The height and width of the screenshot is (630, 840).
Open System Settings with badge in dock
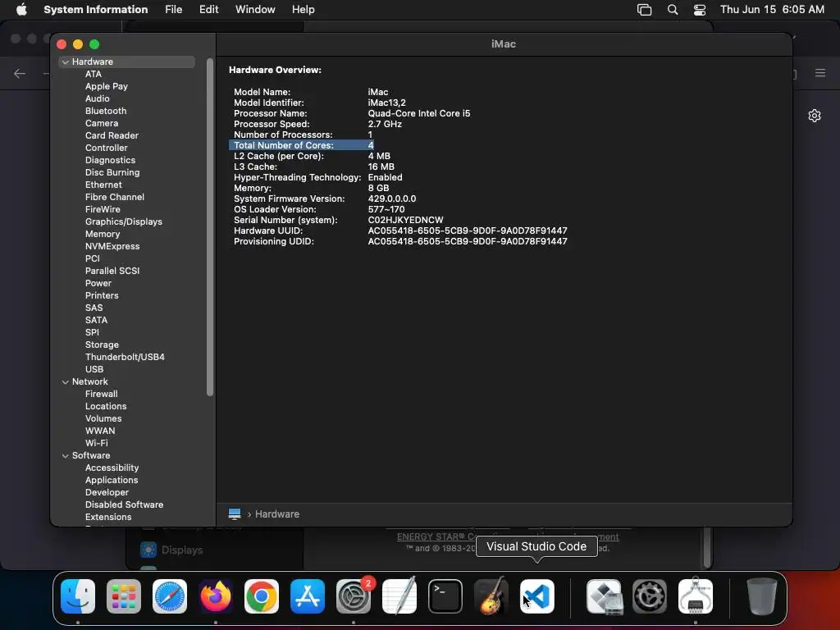[x=354, y=596]
